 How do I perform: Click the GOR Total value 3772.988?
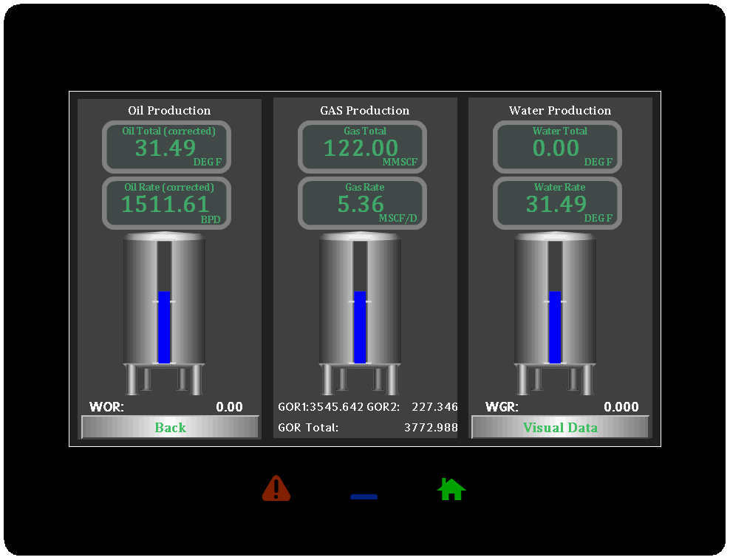(431, 427)
